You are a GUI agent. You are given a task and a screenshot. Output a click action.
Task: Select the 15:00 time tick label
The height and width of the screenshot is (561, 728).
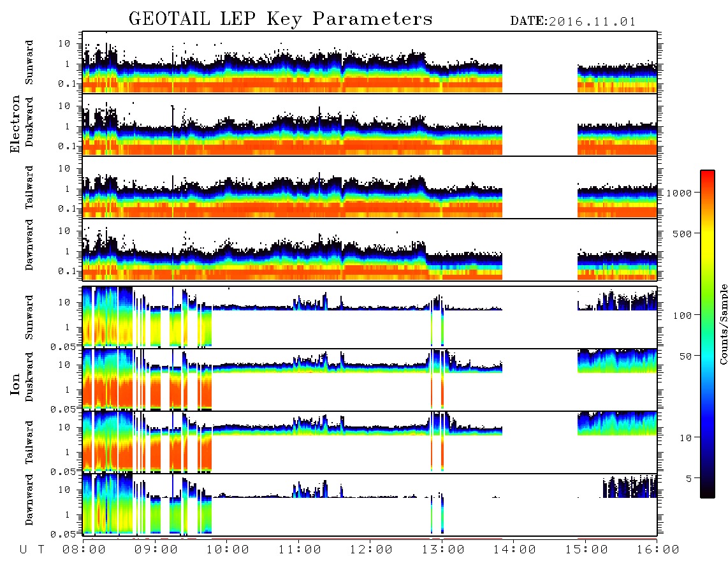(586, 550)
